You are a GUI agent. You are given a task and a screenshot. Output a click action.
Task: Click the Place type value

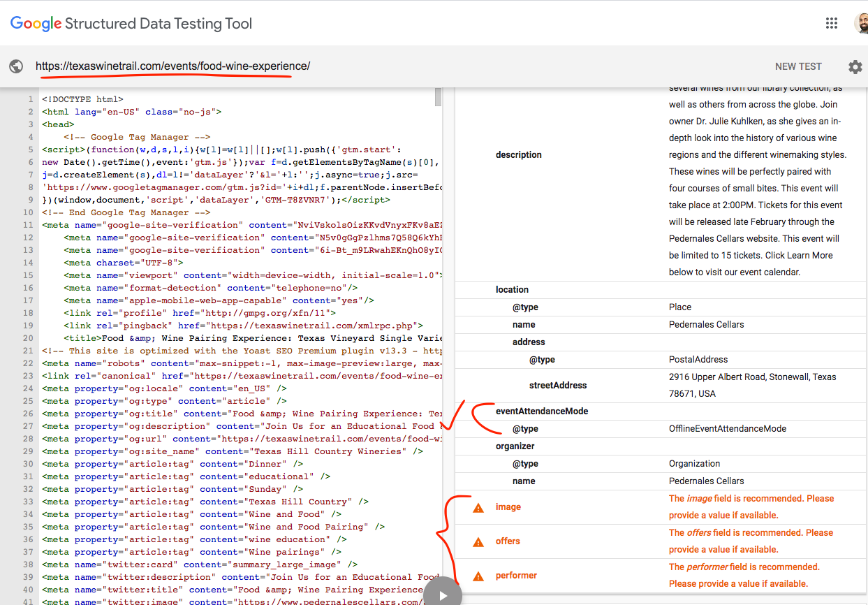(680, 307)
